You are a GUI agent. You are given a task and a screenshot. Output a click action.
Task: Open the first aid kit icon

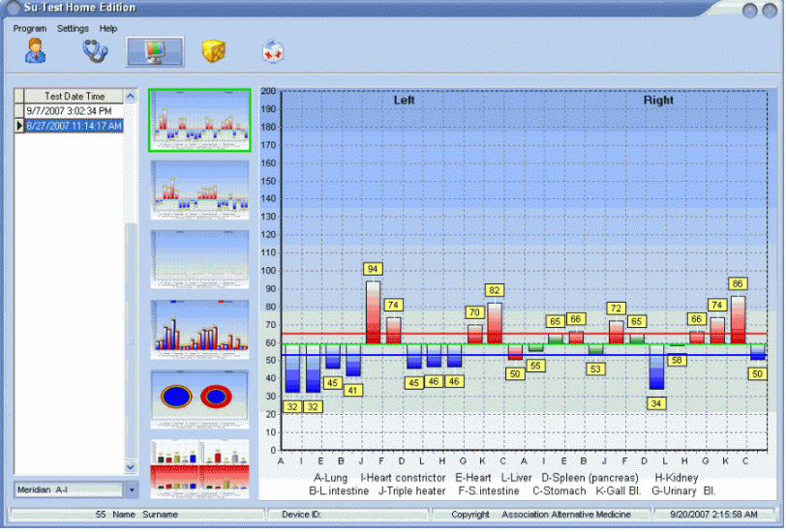click(x=274, y=51)
